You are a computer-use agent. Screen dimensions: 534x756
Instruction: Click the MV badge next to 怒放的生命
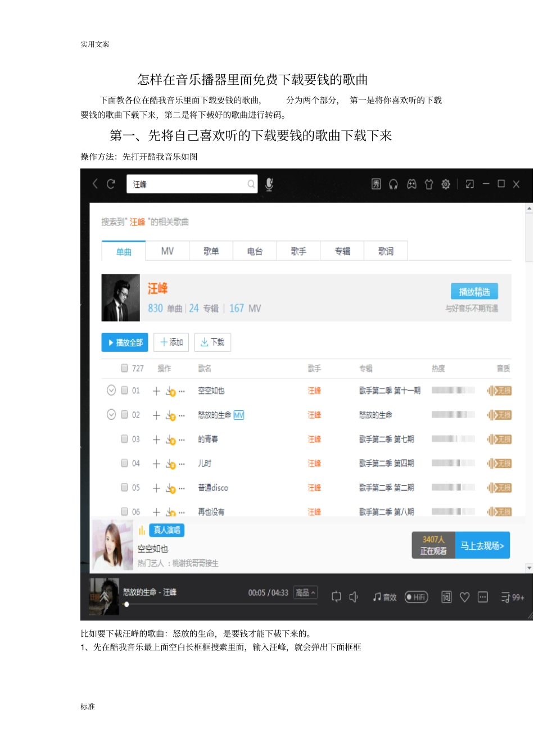coord(239,415)
